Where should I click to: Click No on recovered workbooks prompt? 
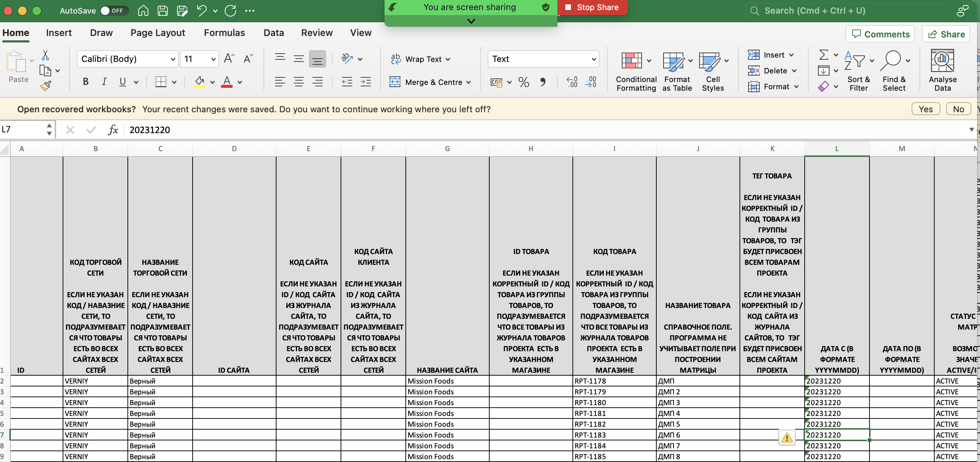coord(958,109)
